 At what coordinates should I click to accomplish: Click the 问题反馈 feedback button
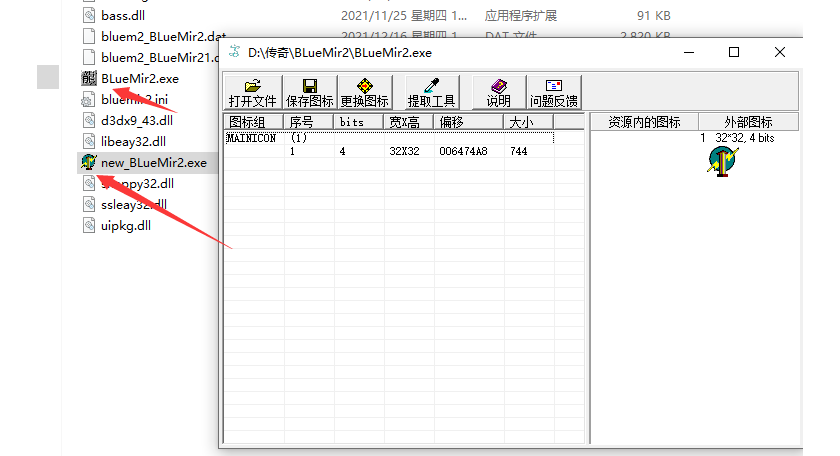point(554,93)
